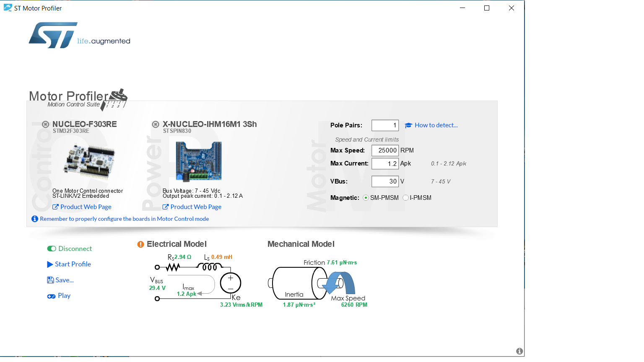This screenshot has height=362, width=644.
Task: Click the VBus input field
Action: tap(385, 181)
